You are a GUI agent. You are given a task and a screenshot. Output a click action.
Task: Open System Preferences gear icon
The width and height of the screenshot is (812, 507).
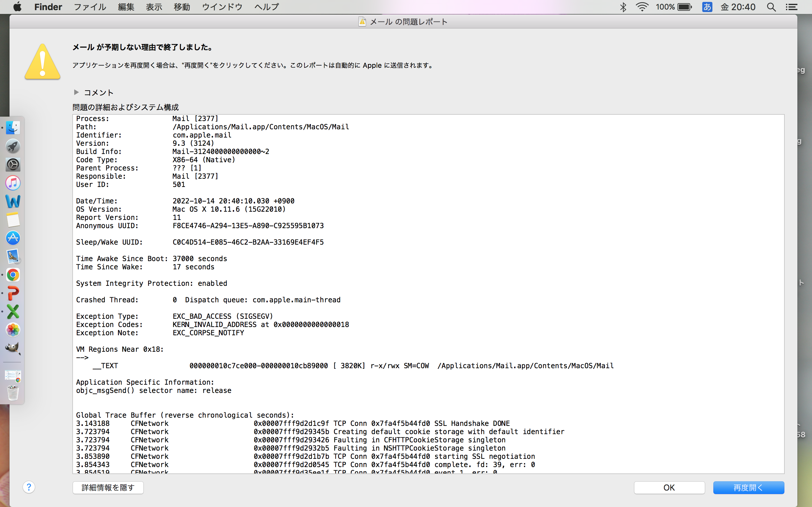click(x=13, y=165)
